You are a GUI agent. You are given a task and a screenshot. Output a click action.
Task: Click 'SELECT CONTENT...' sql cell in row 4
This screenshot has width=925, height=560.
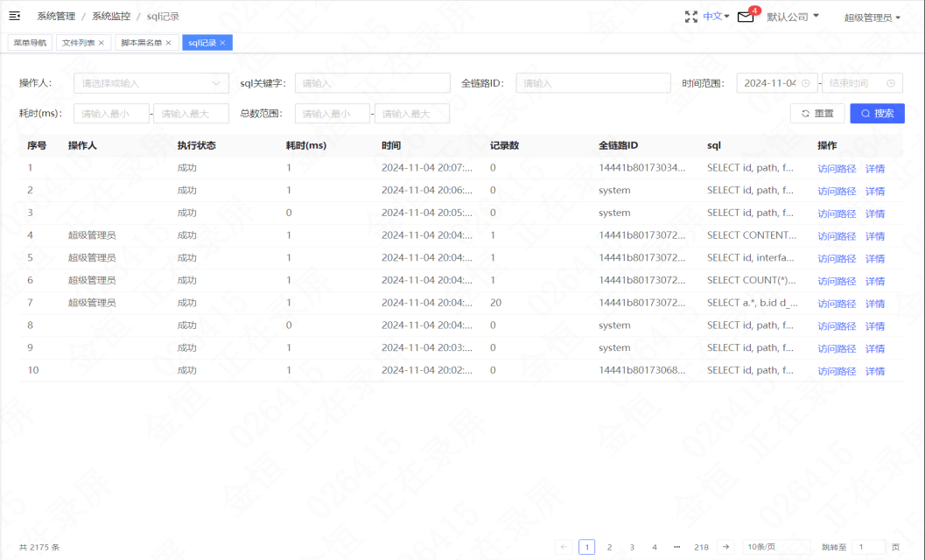coord(752,234)
